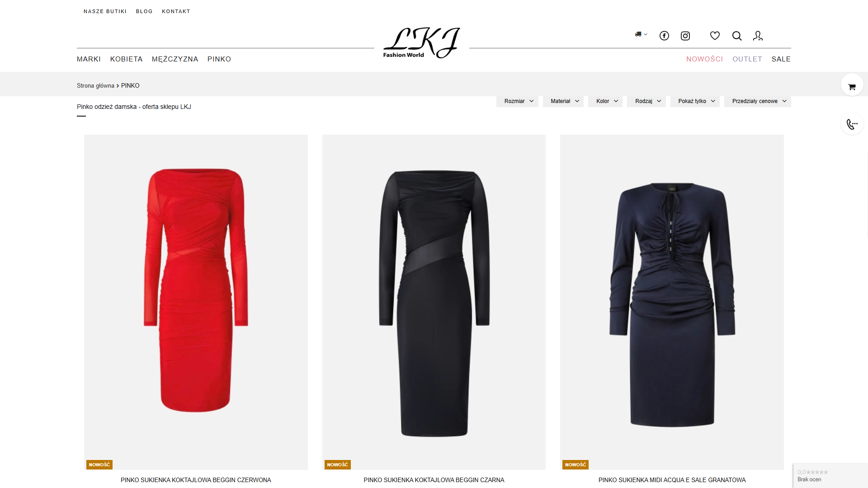Viewport: 868px width, 488px height.
Task: Open the wishlist heart icon
Action: [715, 36]
